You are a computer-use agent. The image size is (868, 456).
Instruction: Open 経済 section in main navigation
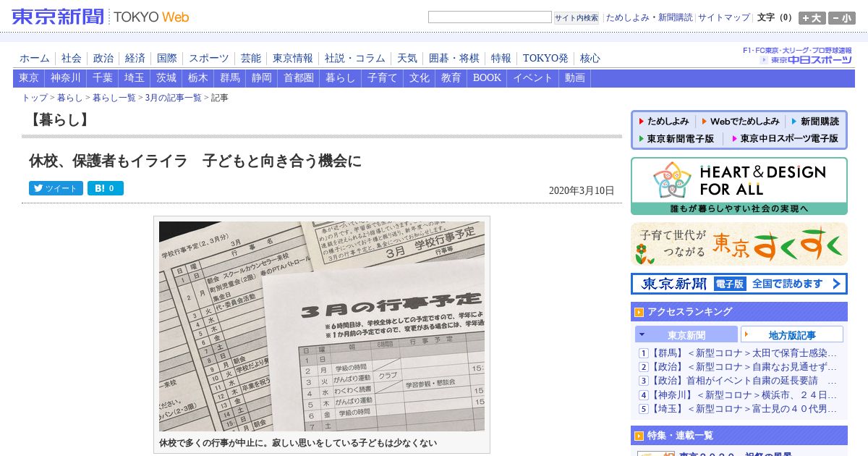[x=135, y=59]
